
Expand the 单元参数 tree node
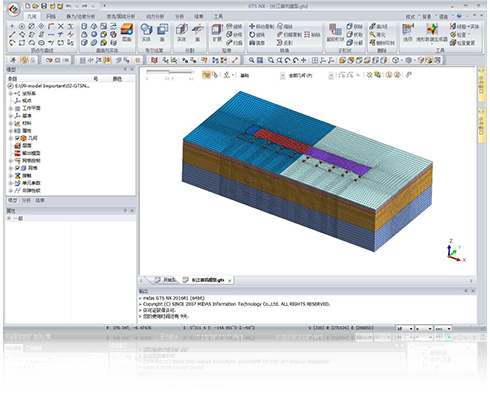coord(11,183)
